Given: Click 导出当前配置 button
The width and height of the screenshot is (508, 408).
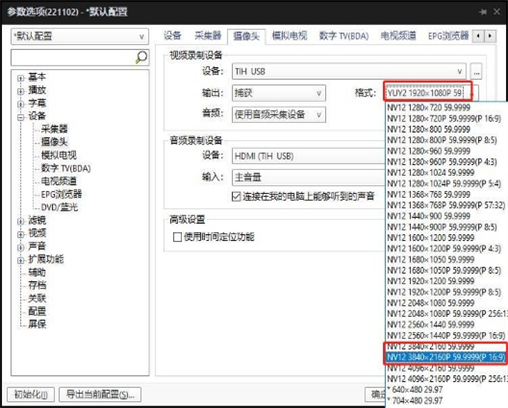Looking at the screenshot, I should 100,395.
